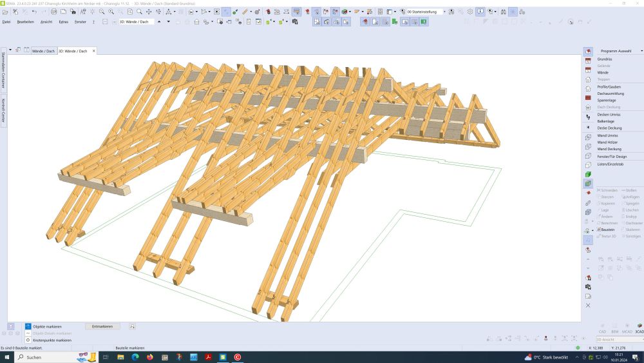Open the 00 Starteinstellung dropdown

(443, 12)
